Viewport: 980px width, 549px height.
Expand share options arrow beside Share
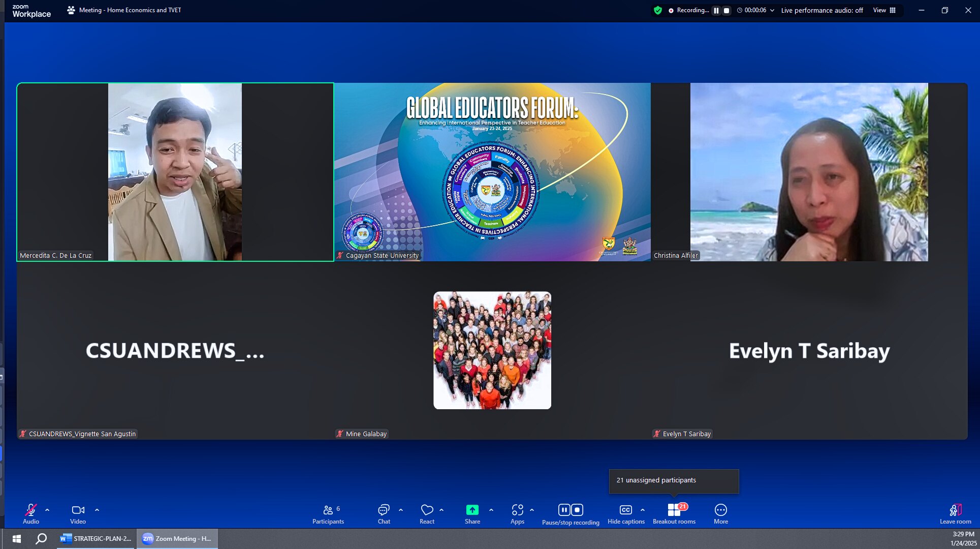click(491, 510)
